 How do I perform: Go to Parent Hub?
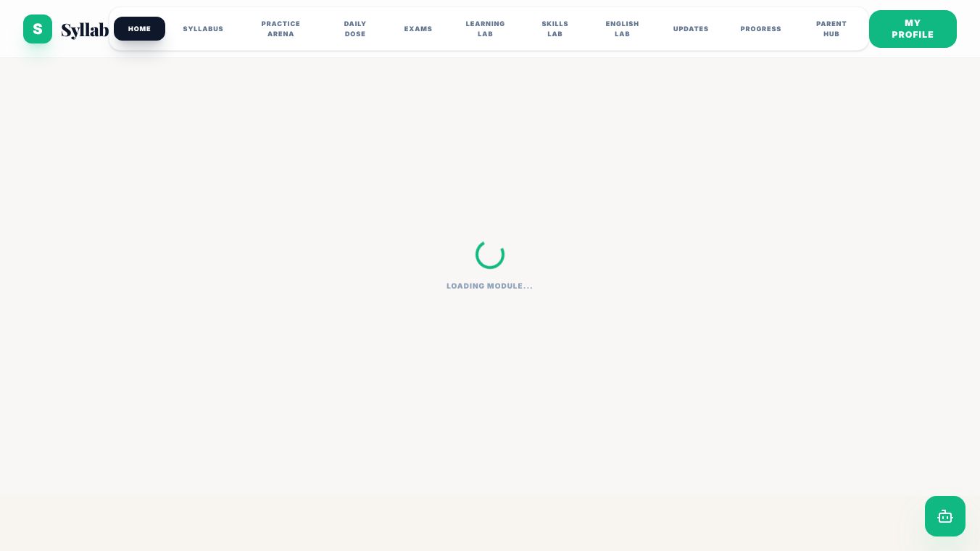coord(831,29)
